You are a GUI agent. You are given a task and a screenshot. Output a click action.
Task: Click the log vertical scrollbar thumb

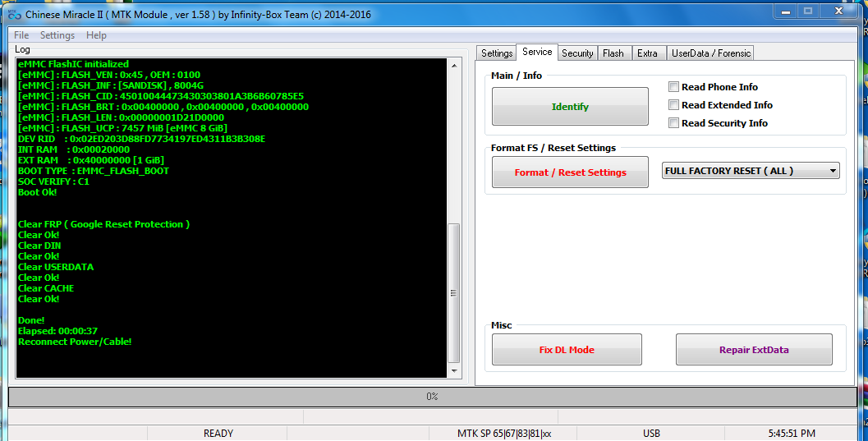click(x=454, y=293)
